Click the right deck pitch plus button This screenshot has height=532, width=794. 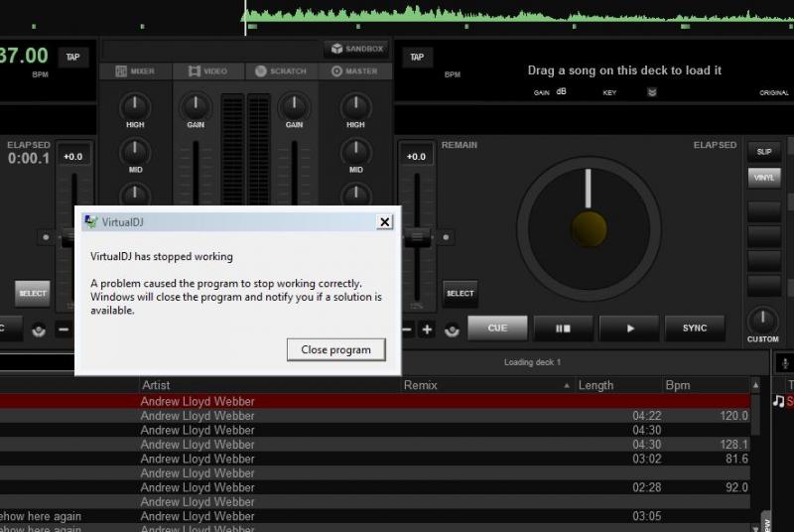coord(428,329)
